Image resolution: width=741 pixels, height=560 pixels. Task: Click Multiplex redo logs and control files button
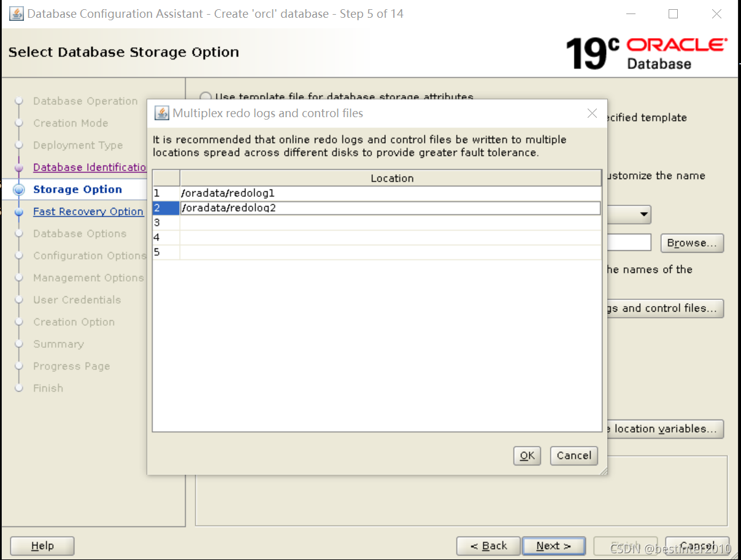pyautogui.click(x=665, y=309)
